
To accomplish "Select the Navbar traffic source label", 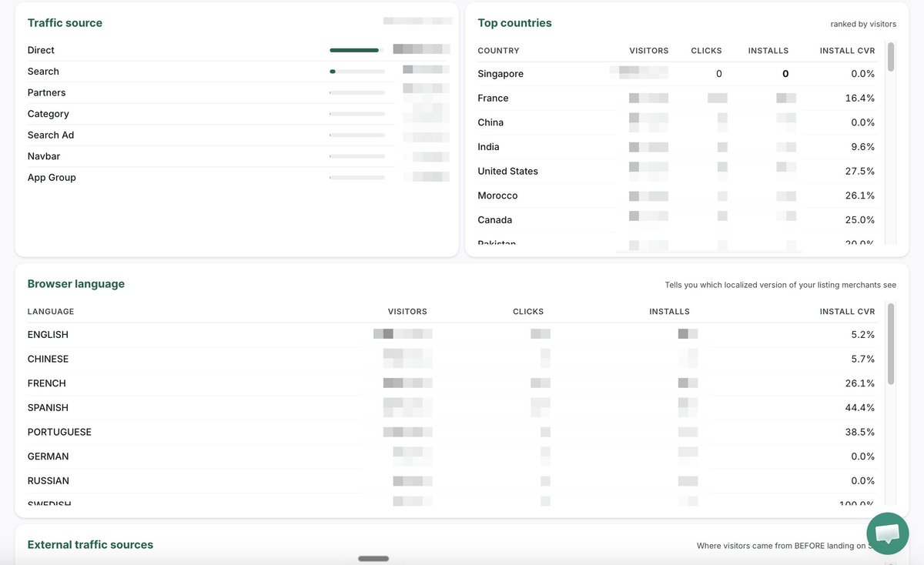I will point(44,156).
